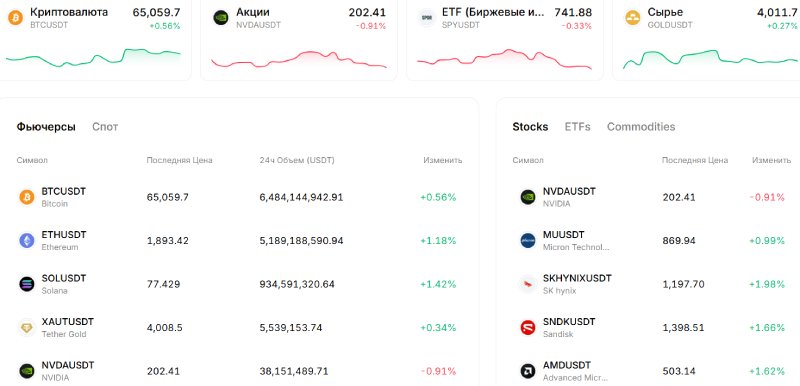Click the 24ч Объем (USDT) column header
The image size is (800, 386).
pyautogui.click(x=297, y=160)
